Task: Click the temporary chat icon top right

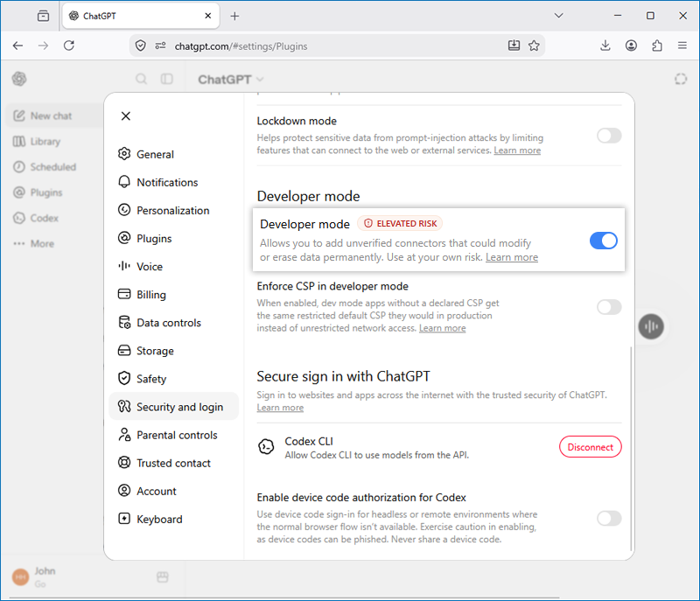Action: pos(681,79)
